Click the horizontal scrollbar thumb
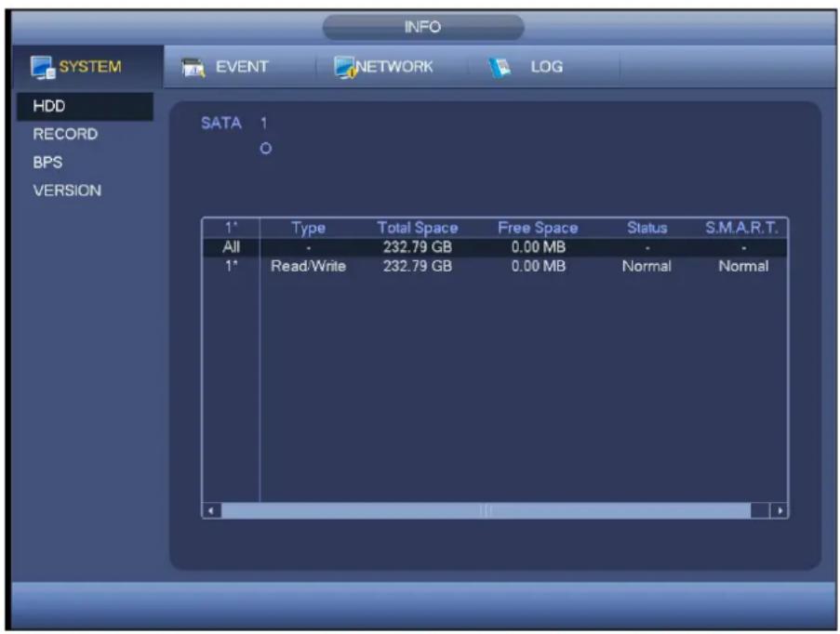The height and width of the screenshot is (634, 840). [x=486, y=511]
